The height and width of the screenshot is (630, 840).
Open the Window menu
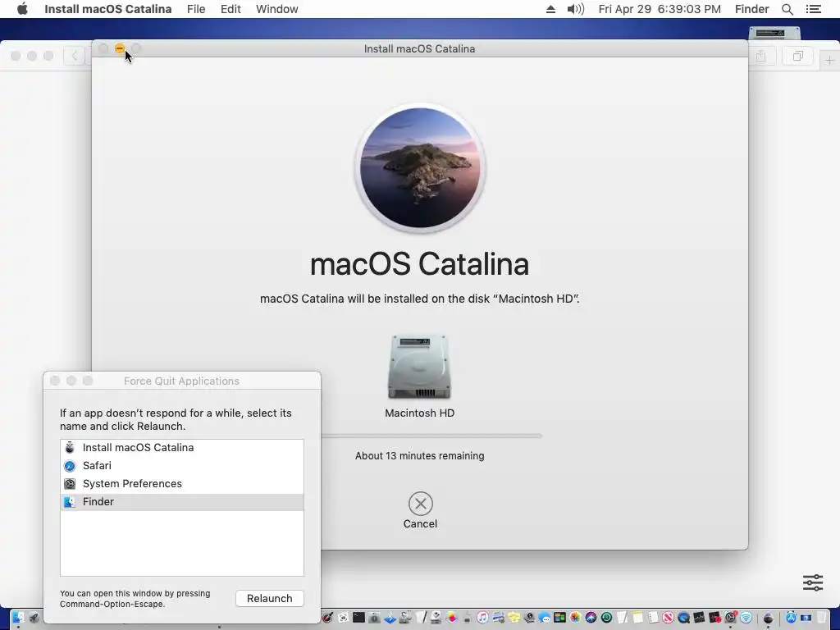[277, 9]
